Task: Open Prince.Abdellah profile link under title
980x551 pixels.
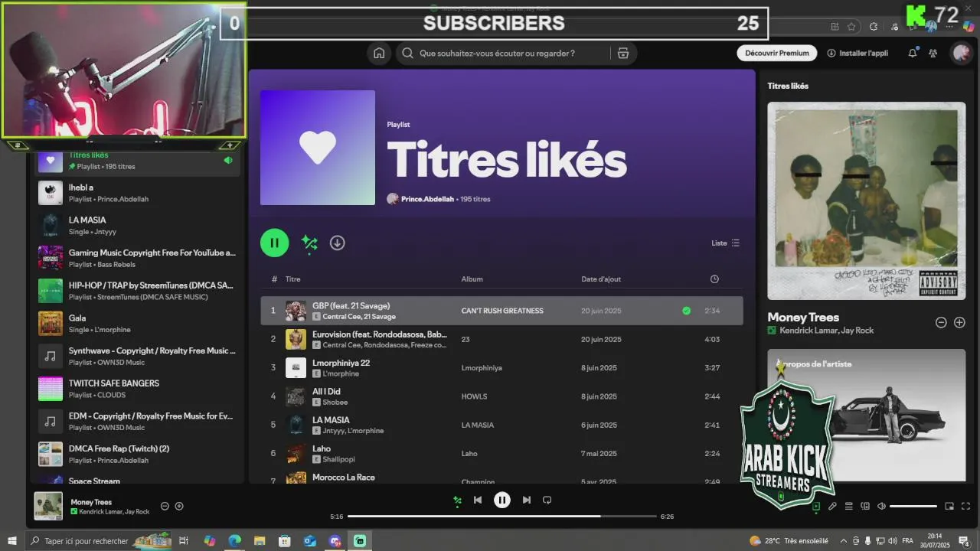Action: point(427,199)
